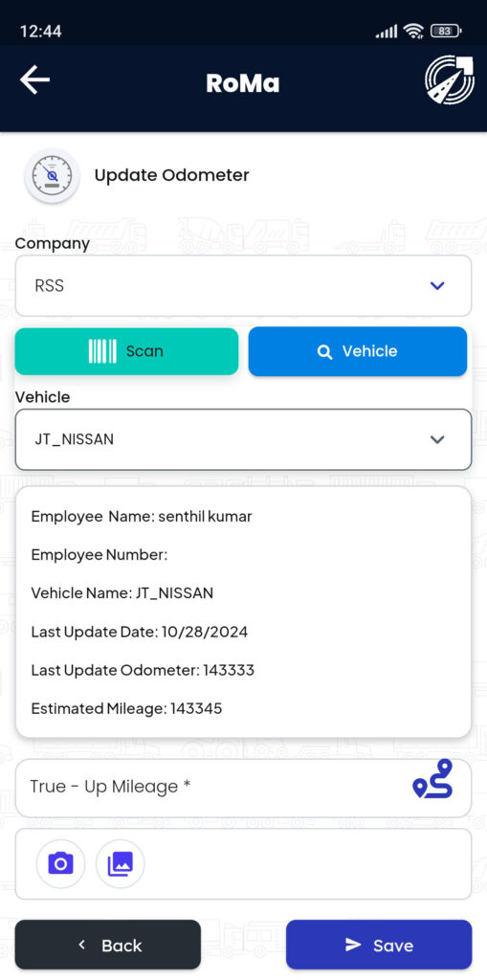Open the JT_NISSAN vehicle selector

243,439
